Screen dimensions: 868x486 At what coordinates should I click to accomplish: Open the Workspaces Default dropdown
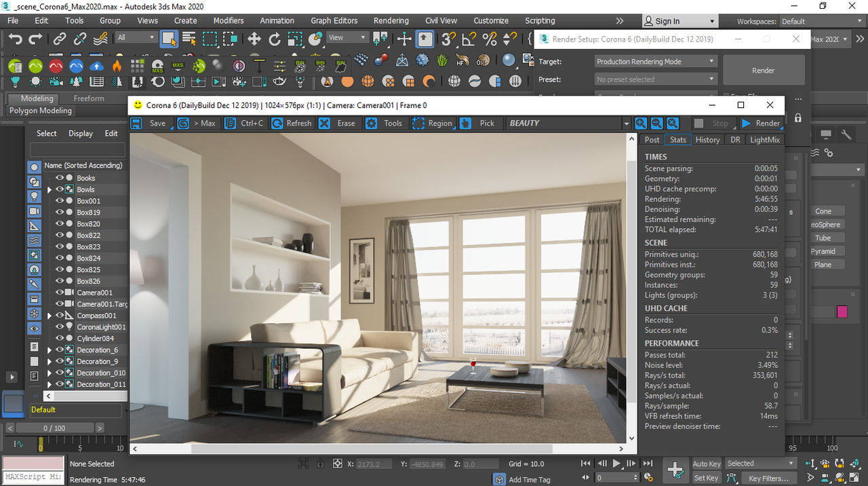[821, 21]
